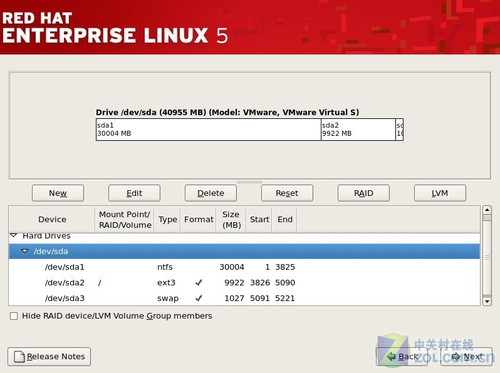Open the LVM configuration button
This screenshot has width=500, height=373.
pyautogui.click(x=440, y=193)
